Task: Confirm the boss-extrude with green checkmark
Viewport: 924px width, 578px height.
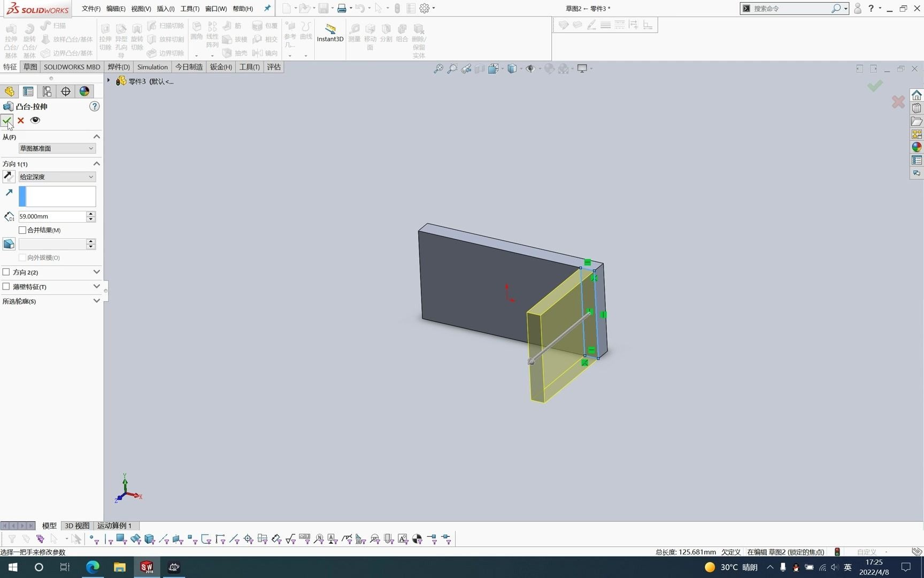Action: [x=6, y=120]
